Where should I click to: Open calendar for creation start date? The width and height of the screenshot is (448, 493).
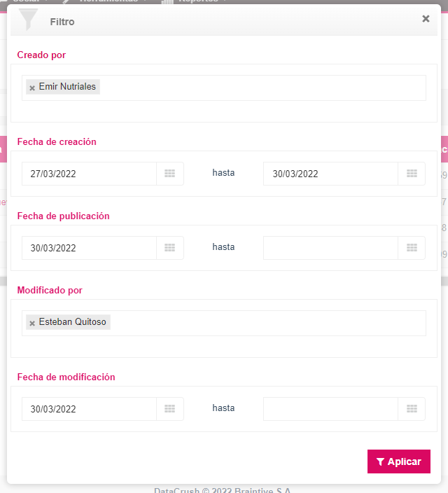[170, 174]
